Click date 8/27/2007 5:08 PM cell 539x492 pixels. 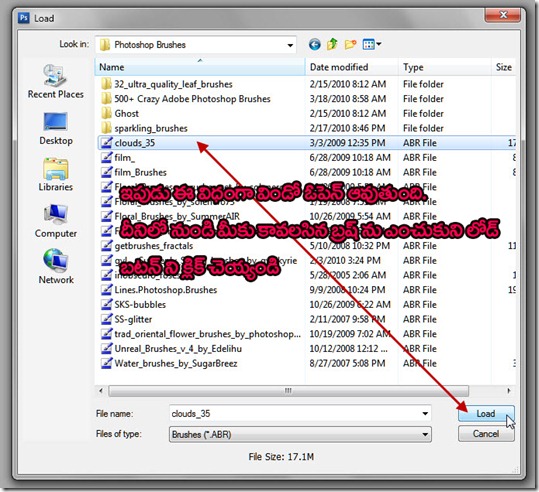pyautogui.click(x=347, y=364)
